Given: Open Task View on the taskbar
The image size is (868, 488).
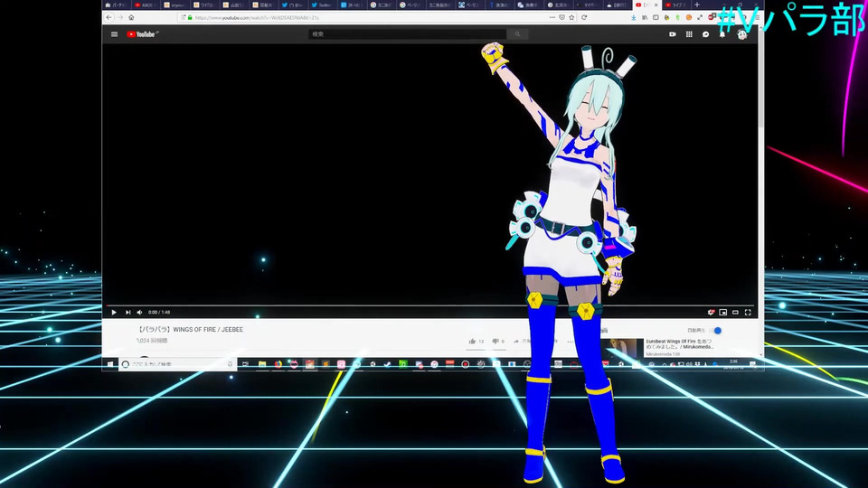Looking at the screenshot, I should pos(245,364).
